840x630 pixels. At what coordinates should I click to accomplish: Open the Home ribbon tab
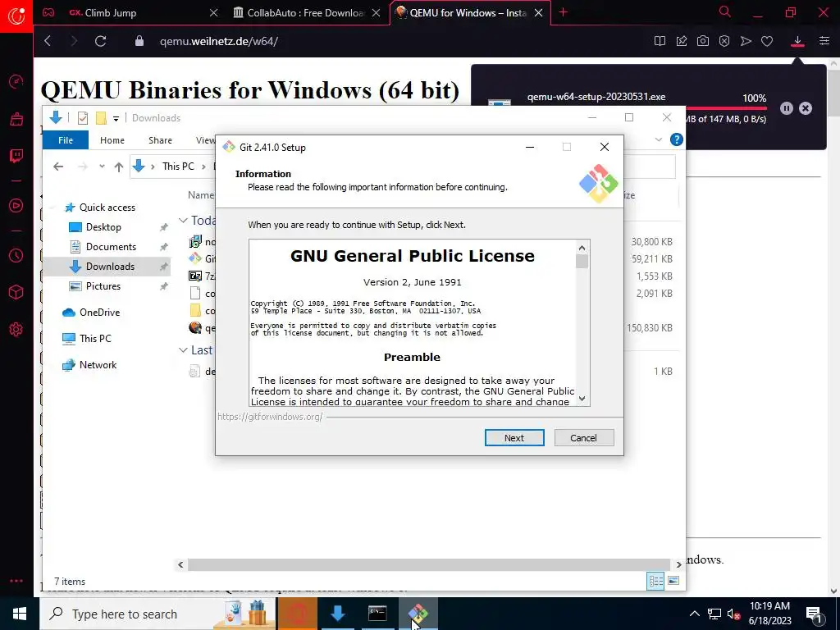112,140
